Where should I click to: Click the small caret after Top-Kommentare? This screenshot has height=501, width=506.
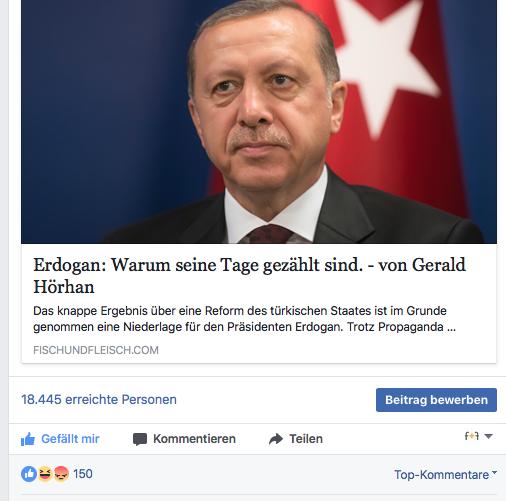tap(494, 472)
